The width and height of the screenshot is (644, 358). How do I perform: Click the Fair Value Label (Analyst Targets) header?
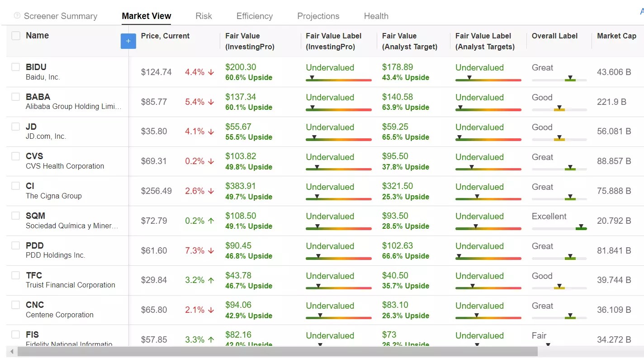pos(485,41)
